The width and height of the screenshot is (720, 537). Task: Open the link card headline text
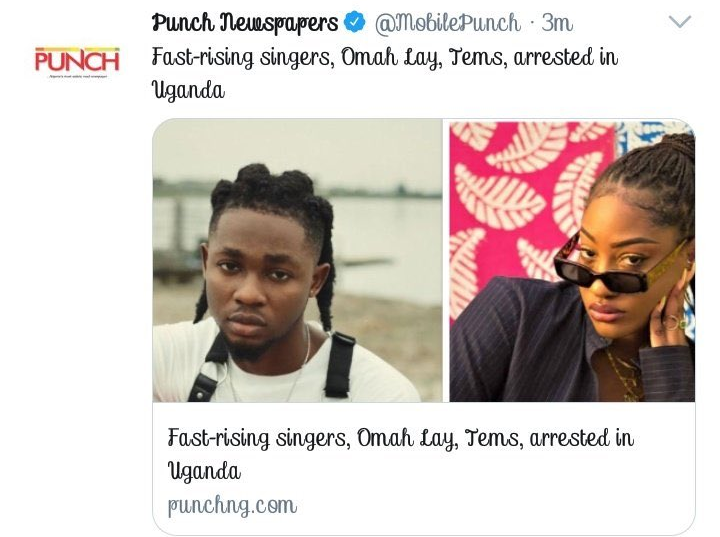coord(400,454)
